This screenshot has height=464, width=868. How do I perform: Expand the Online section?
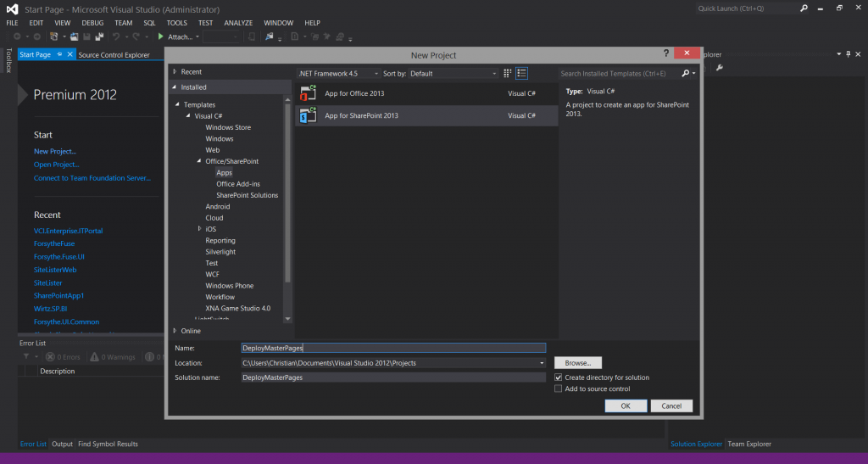pos(175,331)
